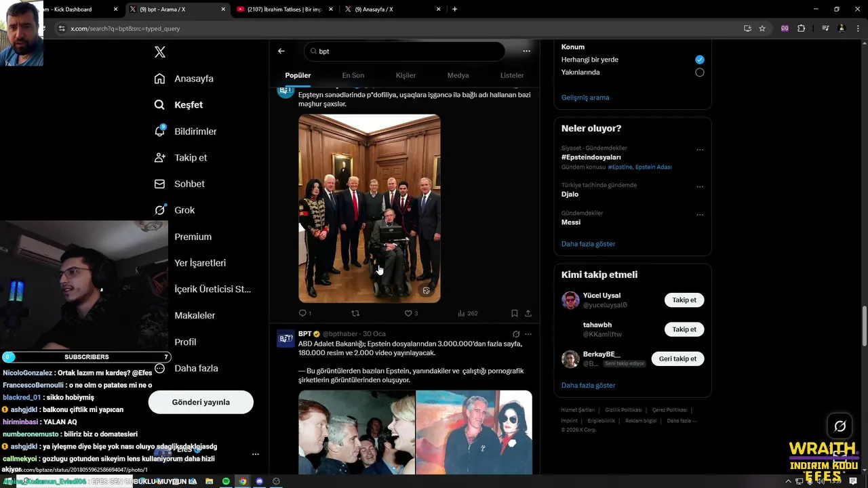Open Gelişmiş arama link

pos(585,98)
